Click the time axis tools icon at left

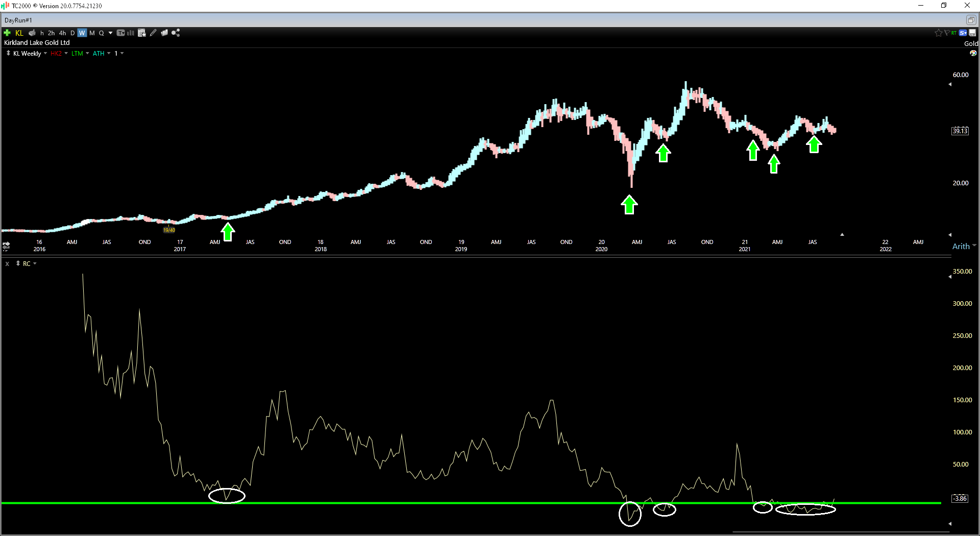pos(6,247)
